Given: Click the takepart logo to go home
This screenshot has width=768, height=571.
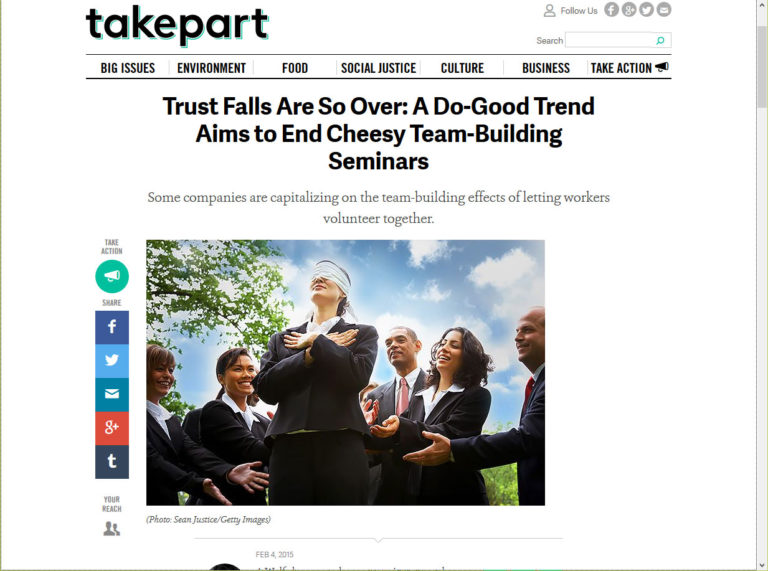Looking at the screenshot, I should click(177, 26).
